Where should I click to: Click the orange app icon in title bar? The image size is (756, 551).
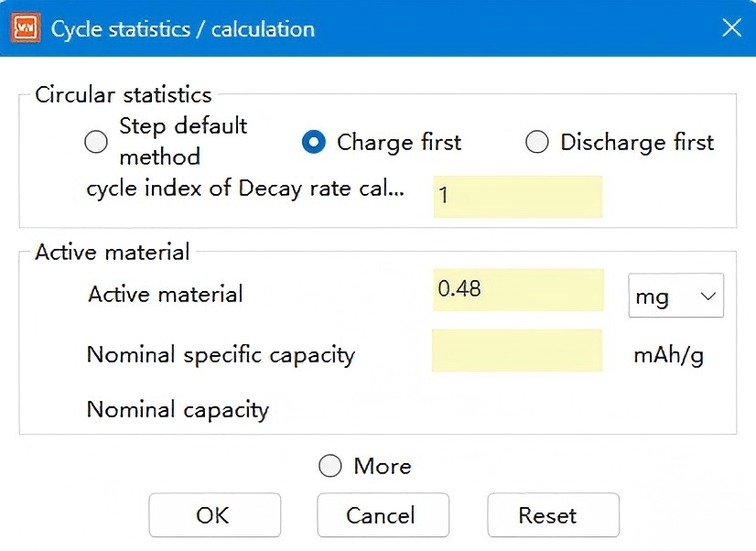coord(26,28)
